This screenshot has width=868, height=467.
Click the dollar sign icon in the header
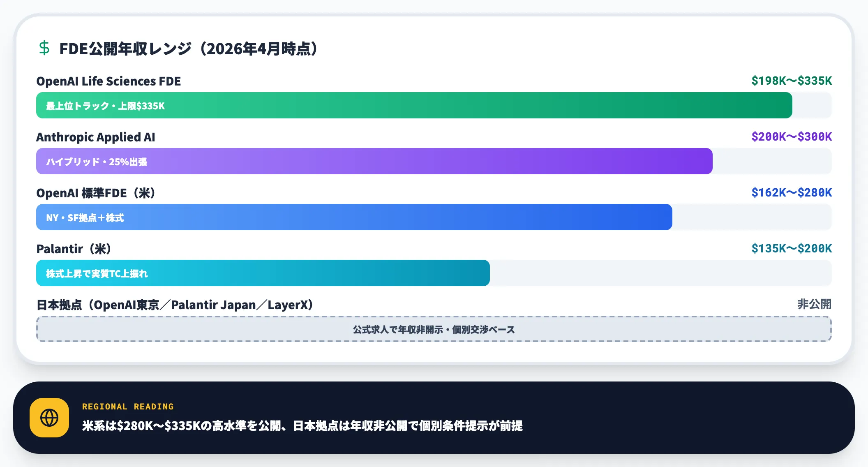click(x=44, y=49)
